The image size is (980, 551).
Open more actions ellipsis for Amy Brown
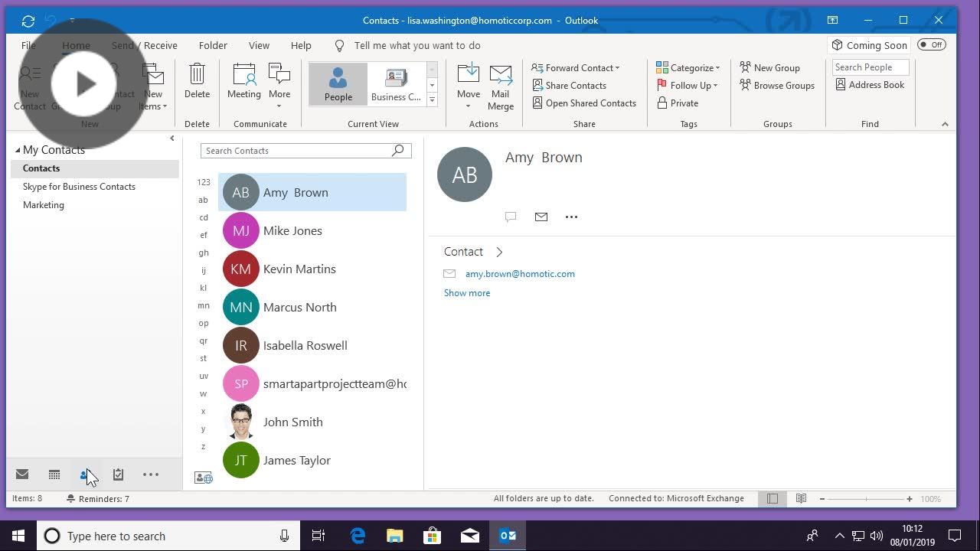coord(571,217)
